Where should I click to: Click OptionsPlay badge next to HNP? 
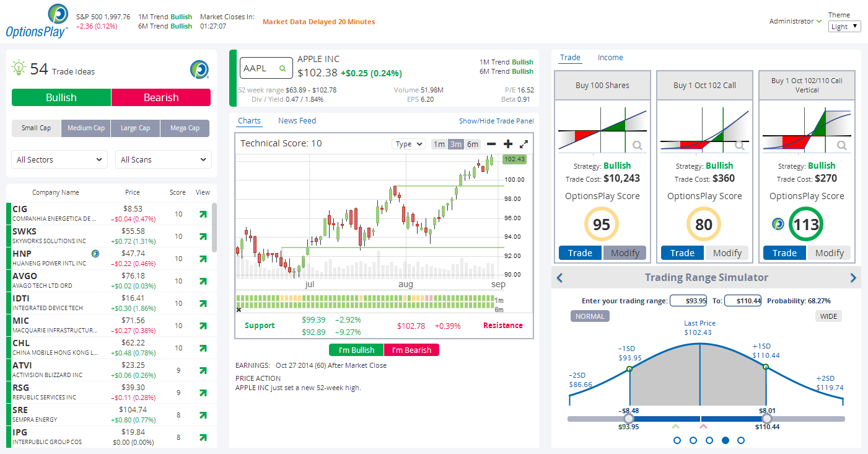pos(95,253)
